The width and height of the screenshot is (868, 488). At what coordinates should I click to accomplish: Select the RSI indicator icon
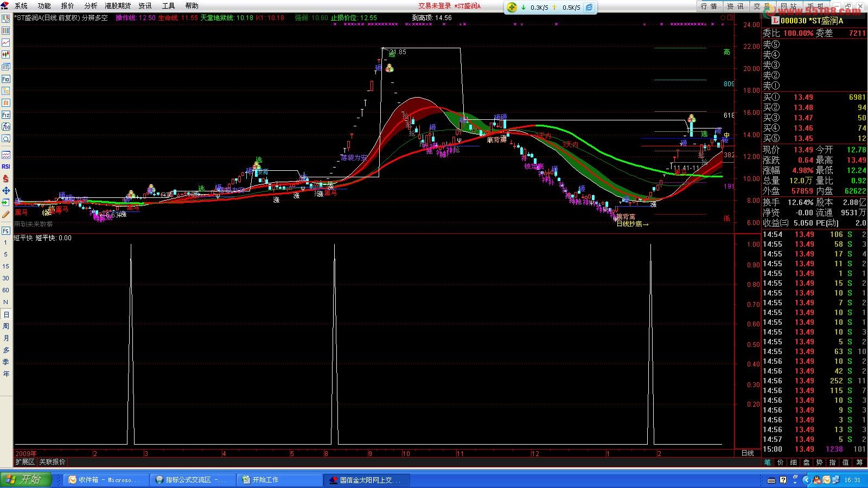6,166
